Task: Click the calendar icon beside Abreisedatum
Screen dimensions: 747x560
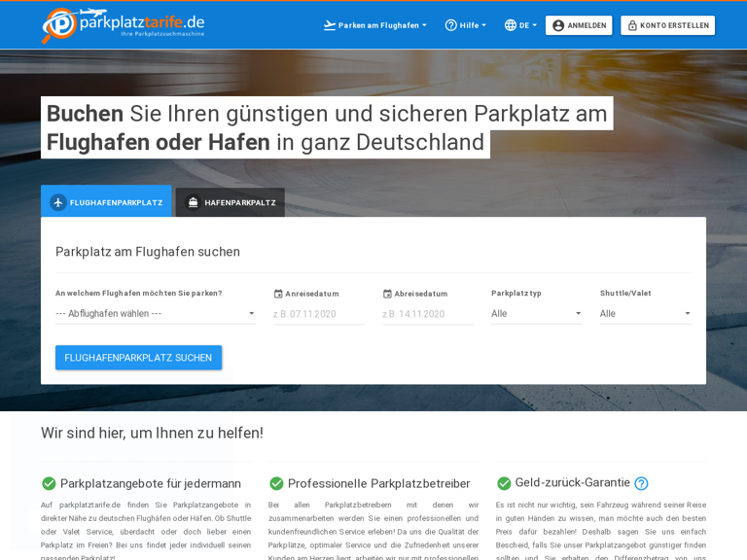Action: click(387, 294)
